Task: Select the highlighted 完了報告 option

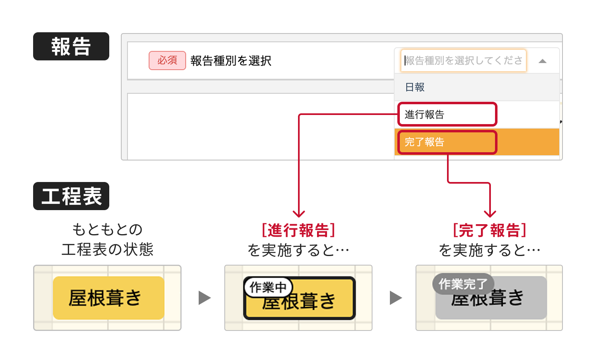Action: coord(447,142)
